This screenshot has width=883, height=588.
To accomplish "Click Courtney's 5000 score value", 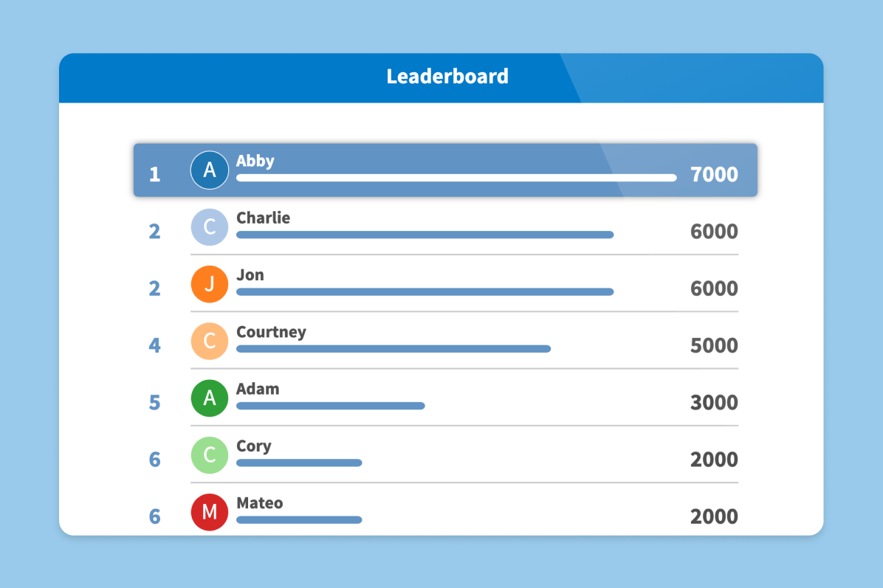I will tap(714, 345).
